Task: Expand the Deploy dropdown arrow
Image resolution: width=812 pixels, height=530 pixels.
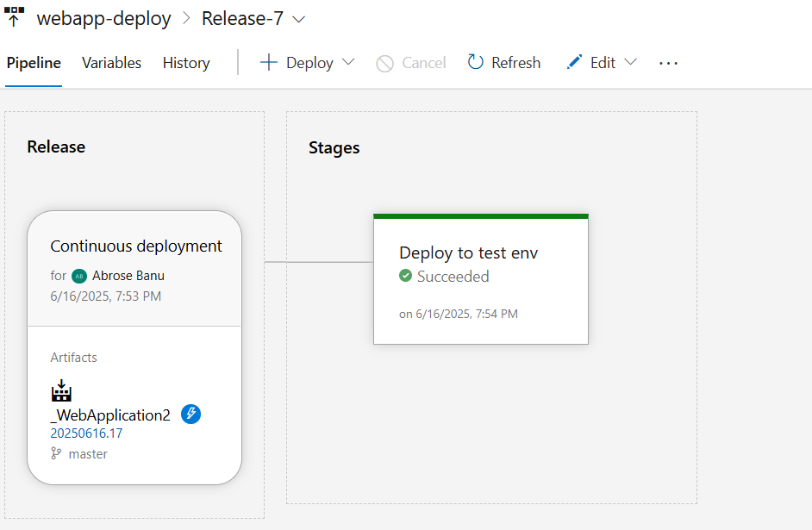Action: pyautogui.click(x=348, y=63)
